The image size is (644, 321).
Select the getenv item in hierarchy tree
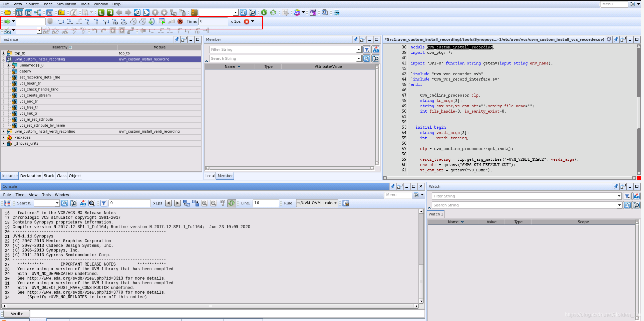[25, 71]
